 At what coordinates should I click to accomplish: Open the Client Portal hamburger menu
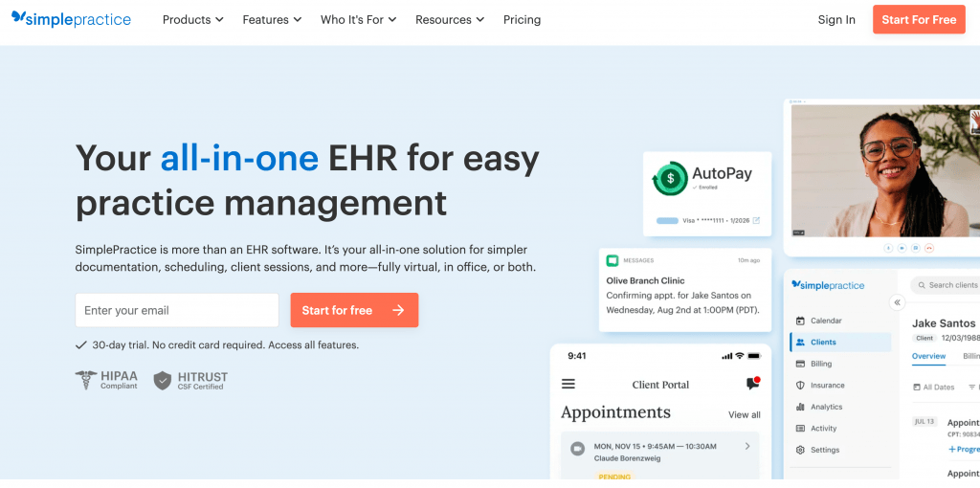pos(568,385)
